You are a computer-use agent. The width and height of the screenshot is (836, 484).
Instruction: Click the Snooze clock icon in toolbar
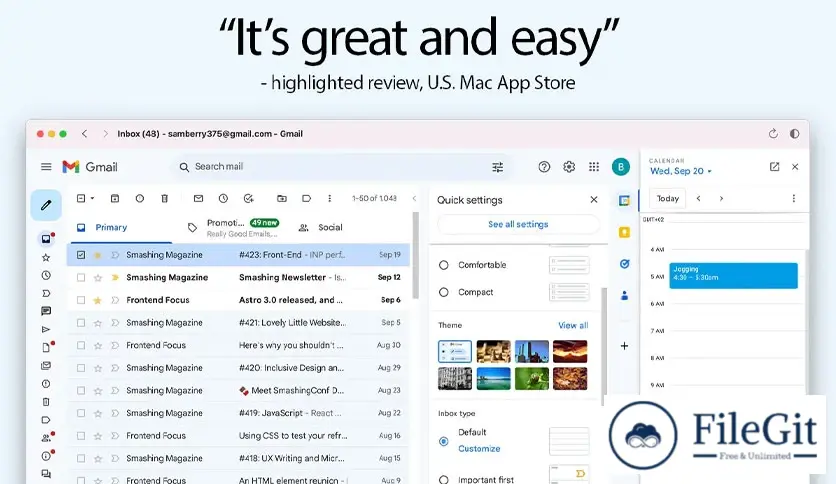click(223, 198)
